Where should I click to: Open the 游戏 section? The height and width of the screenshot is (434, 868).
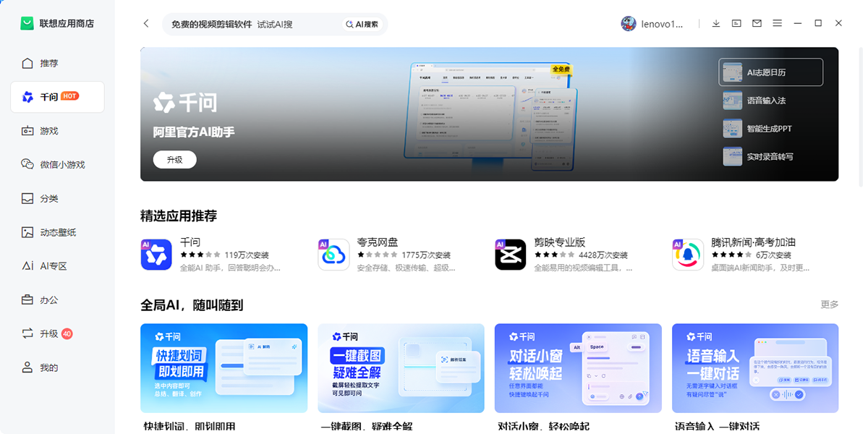[57, 131]
